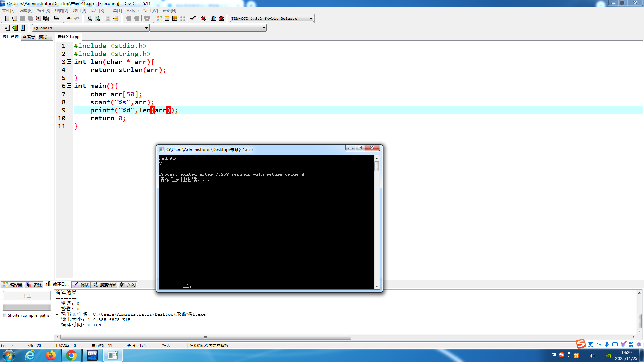644x362 pixels.
Task: Click the compile log horizontal scrollbar
Action: click(x=205, y=337)
